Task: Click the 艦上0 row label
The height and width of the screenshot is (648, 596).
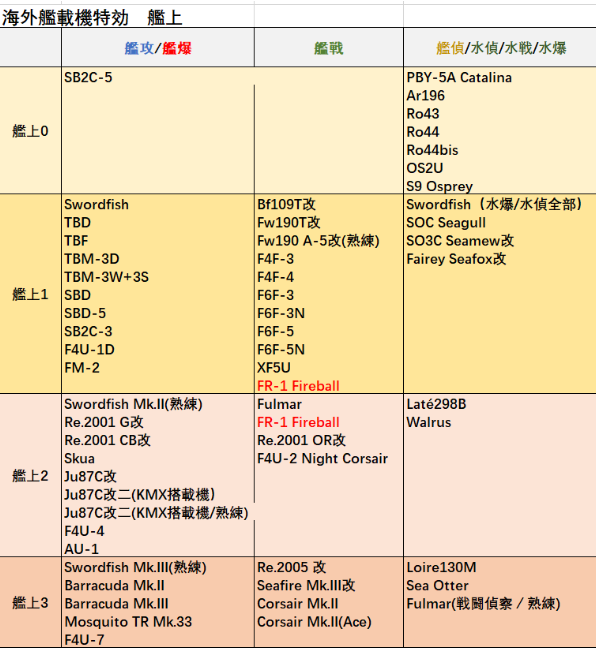Action: pos(31,131)
